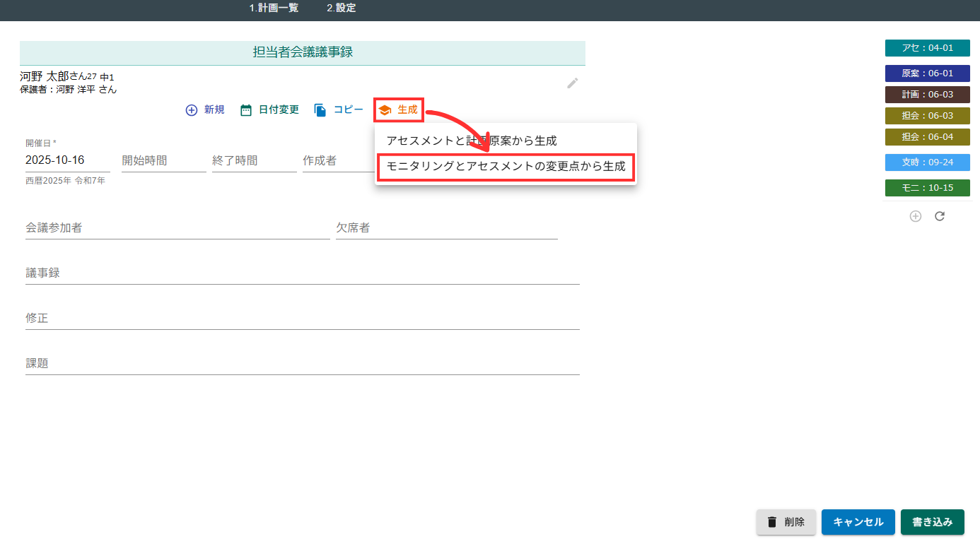980x539 pixels.
Task: Click the 開催日 date field
Action: coord(67,160)
